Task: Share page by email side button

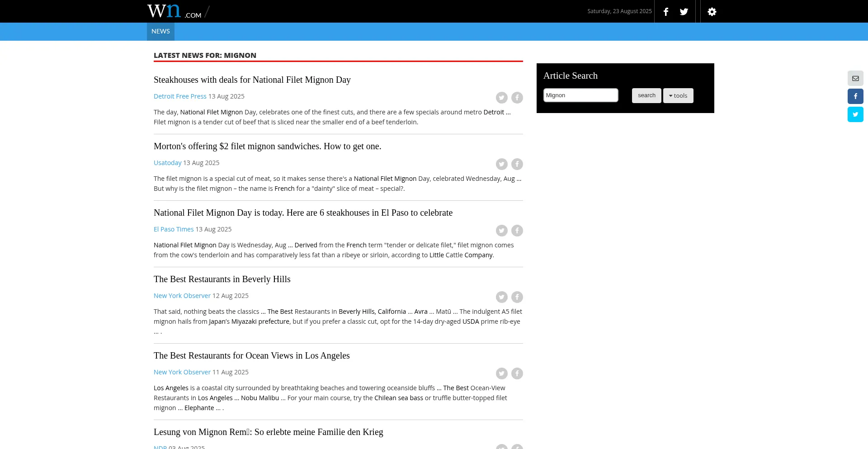Action: point(855,78)
